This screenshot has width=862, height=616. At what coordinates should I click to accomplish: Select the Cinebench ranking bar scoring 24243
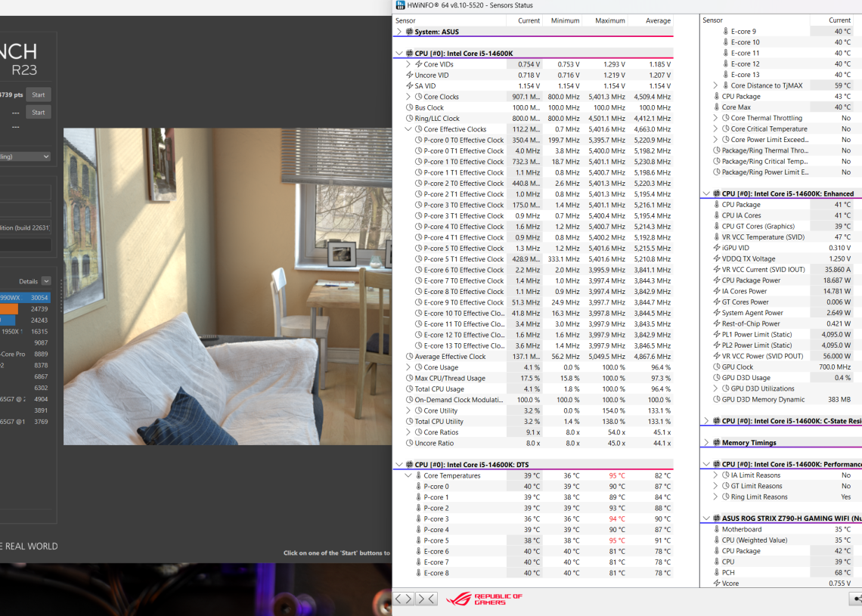coord(25,320)
